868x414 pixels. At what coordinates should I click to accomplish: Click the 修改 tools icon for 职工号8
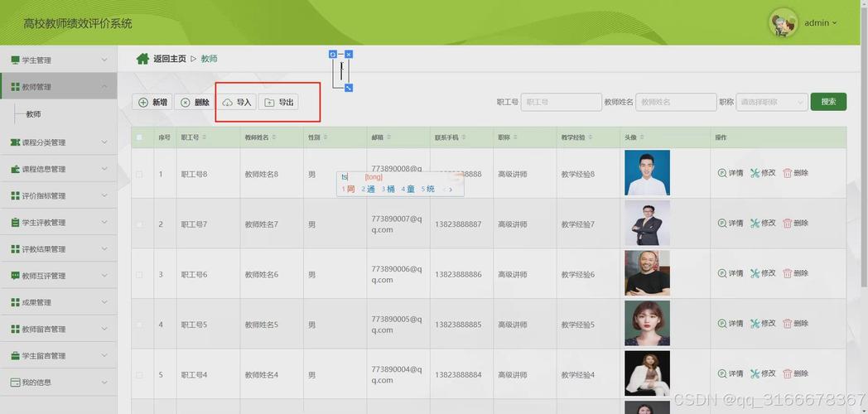point(755,173)
